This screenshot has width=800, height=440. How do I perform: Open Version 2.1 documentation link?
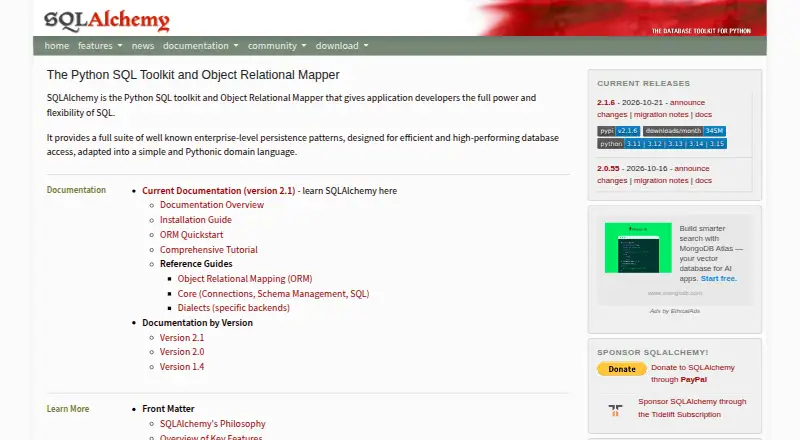182,337
